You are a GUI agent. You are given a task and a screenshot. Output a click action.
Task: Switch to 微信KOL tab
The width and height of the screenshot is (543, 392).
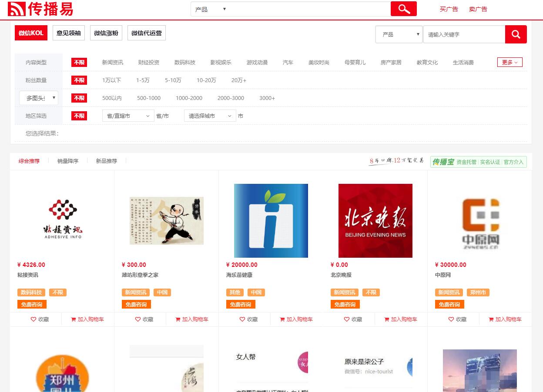[x=31, y=33]
